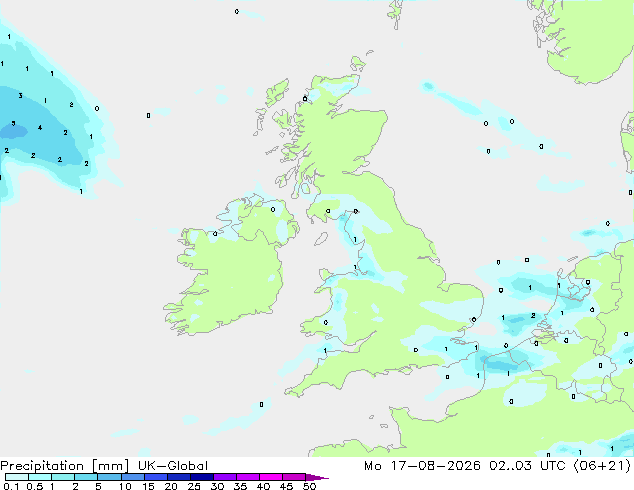The image size is (634, 490).
Task: Click the over-50 arrow tip of legend
Action: coord(317,477)
